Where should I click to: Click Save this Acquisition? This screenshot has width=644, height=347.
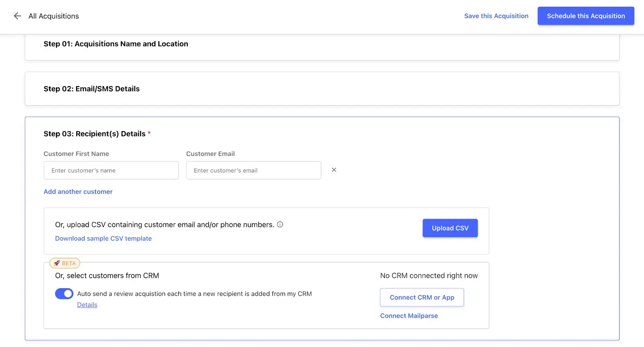pyautogui.click(x=496, y=16)
